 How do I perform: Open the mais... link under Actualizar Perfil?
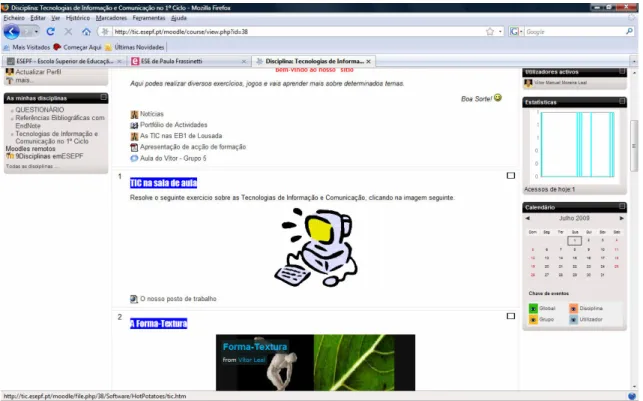point(23,80)
